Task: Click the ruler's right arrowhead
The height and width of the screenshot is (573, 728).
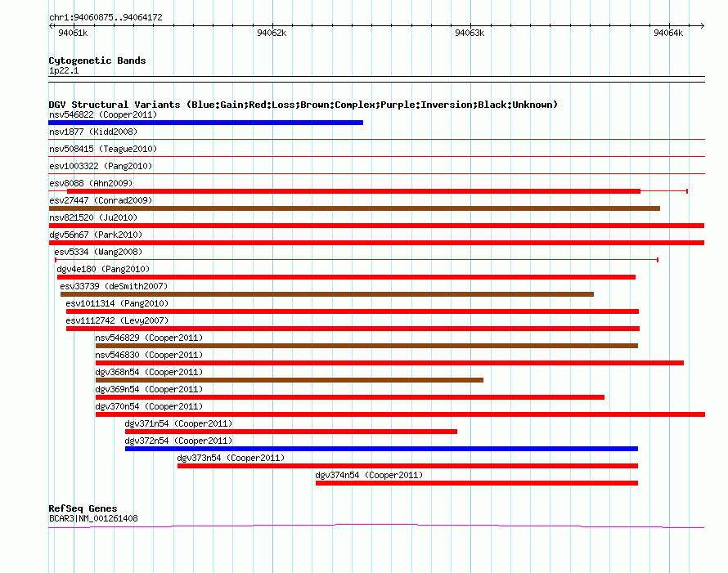Action: coord(703,26)
